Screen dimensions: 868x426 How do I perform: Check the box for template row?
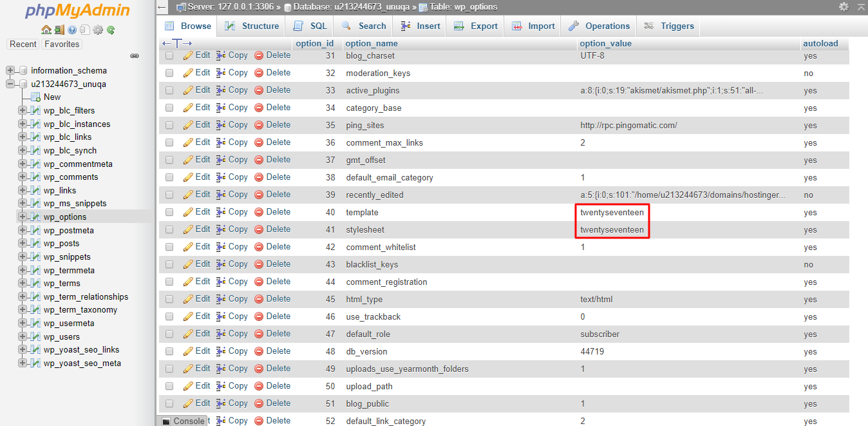tap(169, 212)
